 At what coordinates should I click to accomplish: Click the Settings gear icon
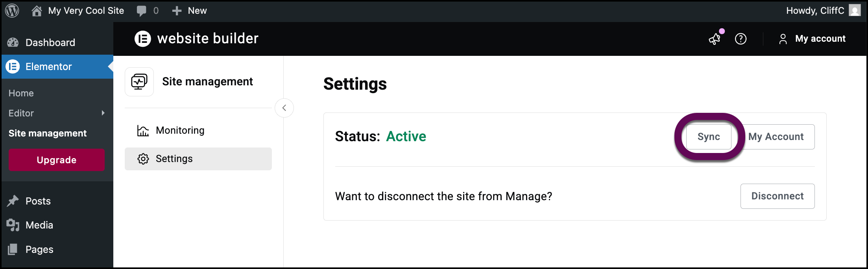click(143, 158)
